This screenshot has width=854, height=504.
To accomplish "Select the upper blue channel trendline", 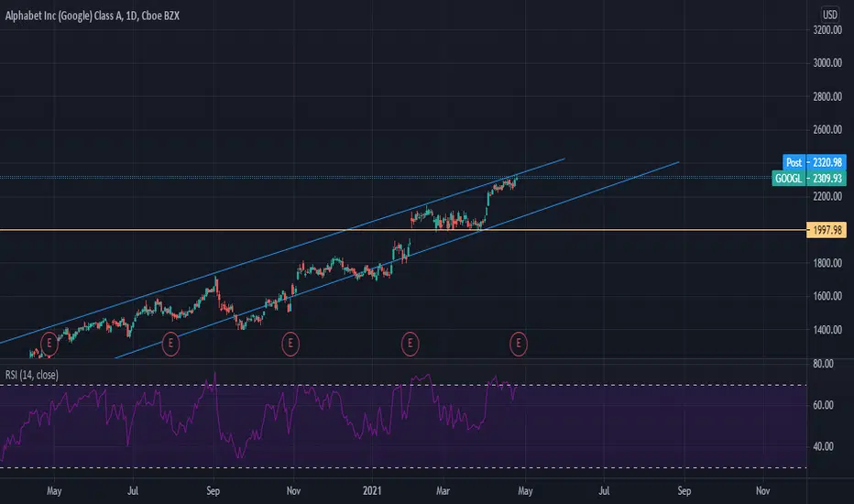I will click(x=283, y=250).
